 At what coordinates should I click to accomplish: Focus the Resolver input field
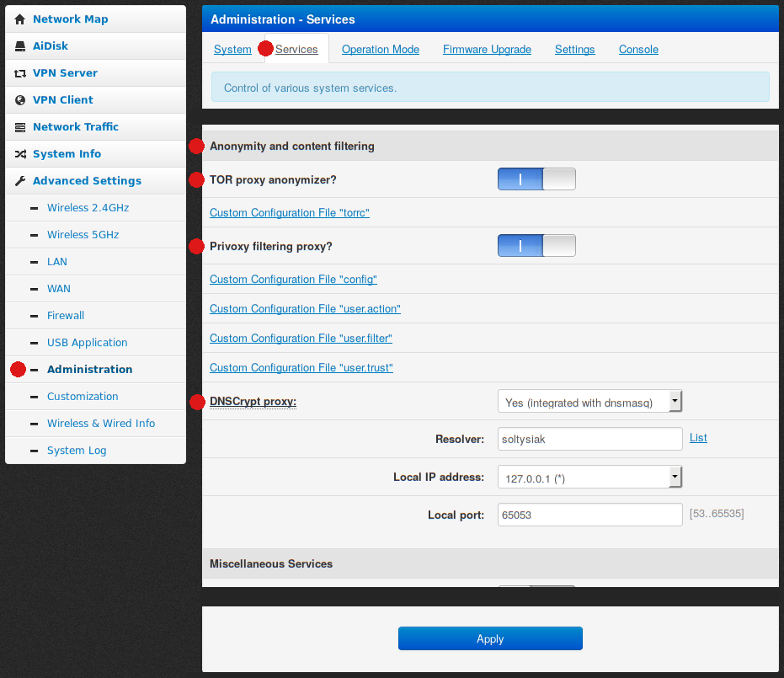(590, 439)
